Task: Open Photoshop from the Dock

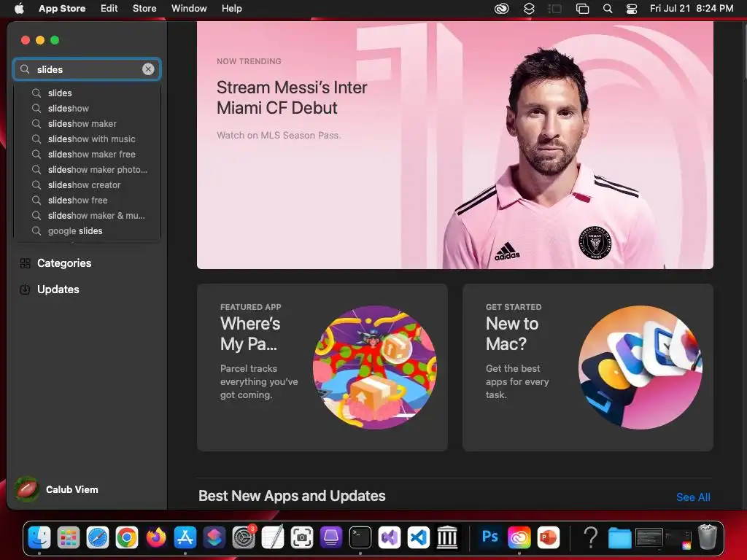Action: 489,537
